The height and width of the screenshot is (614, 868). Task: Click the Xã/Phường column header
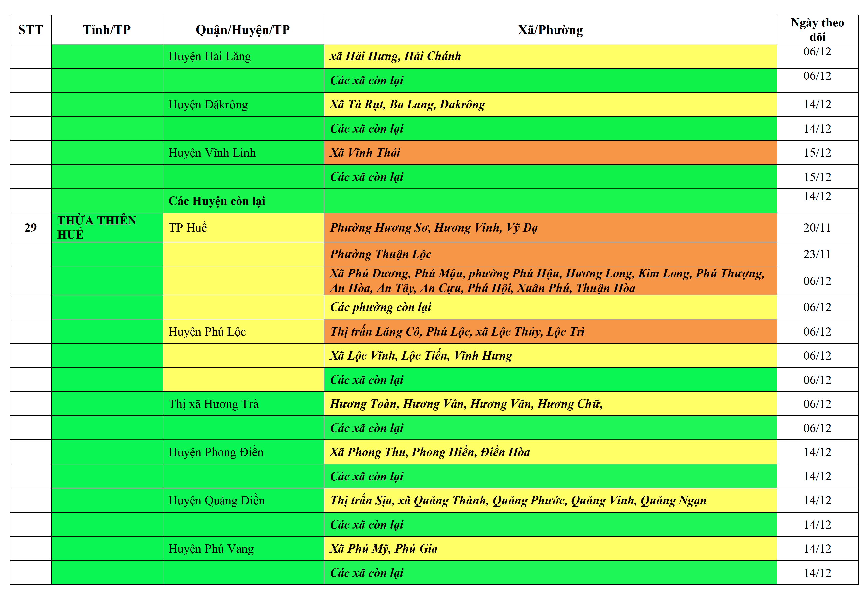(550, 29)
